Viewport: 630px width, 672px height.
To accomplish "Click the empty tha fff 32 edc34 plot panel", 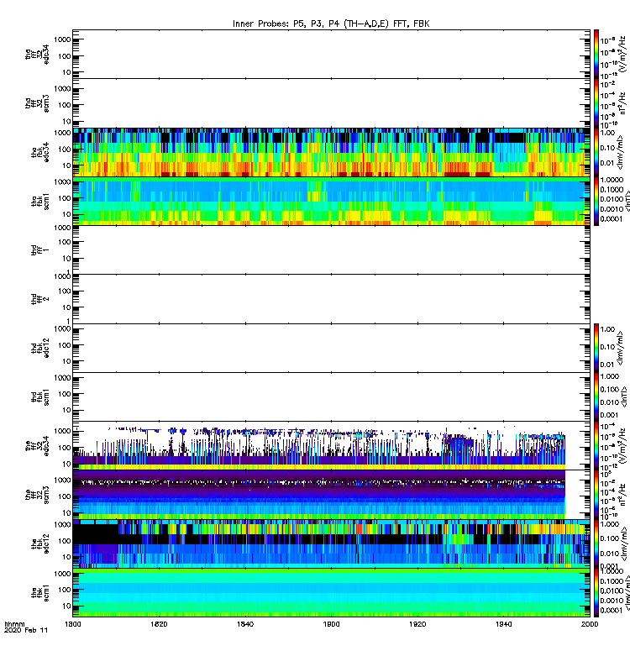I will pyautogui.click(x=331, y=54).
